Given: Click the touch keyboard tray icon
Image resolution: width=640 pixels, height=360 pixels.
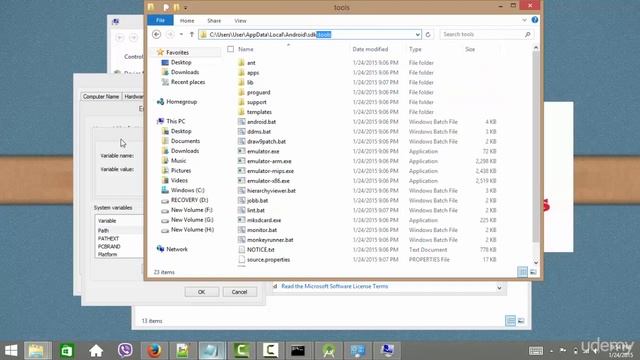Looking at the screenshot, I should [536, 351].
